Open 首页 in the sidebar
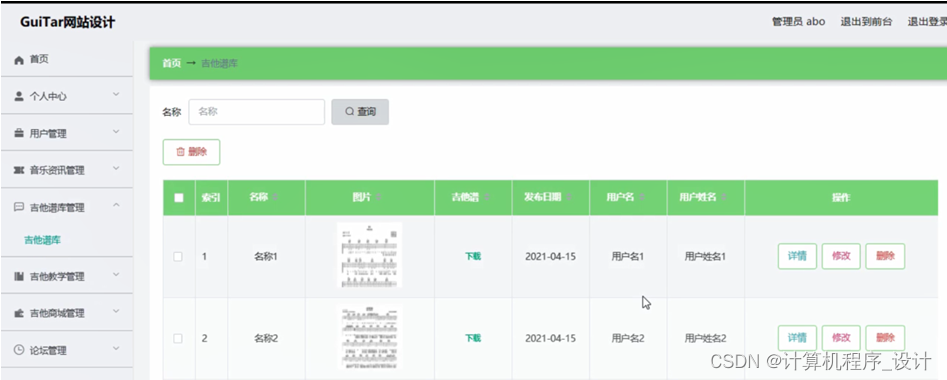 [66, 59]
